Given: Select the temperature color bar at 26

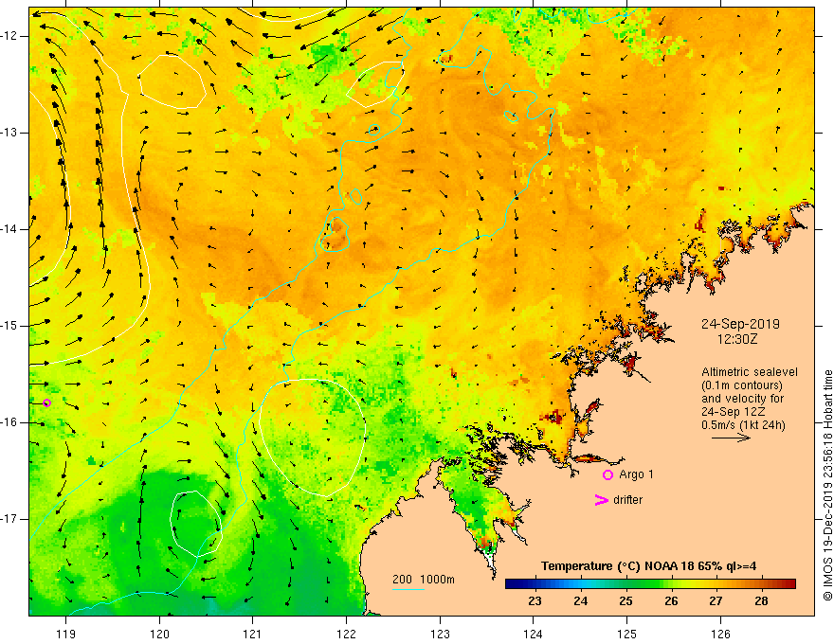Looking at the screenshot, I should click(x=671, y=584).
